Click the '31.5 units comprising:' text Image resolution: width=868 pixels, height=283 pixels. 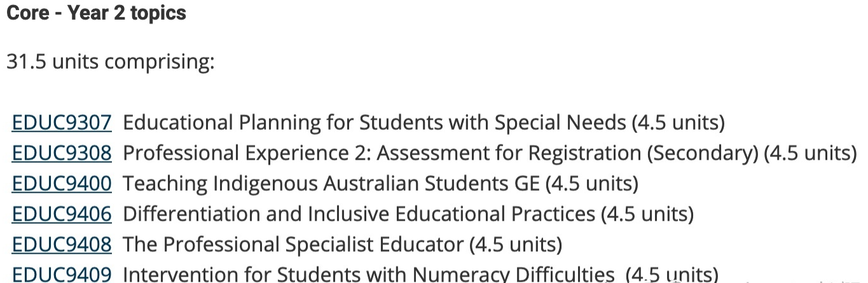pos(111,62)
